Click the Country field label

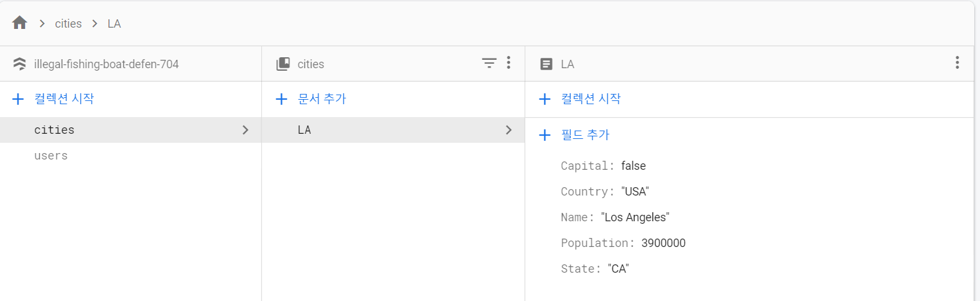[588, 192]
